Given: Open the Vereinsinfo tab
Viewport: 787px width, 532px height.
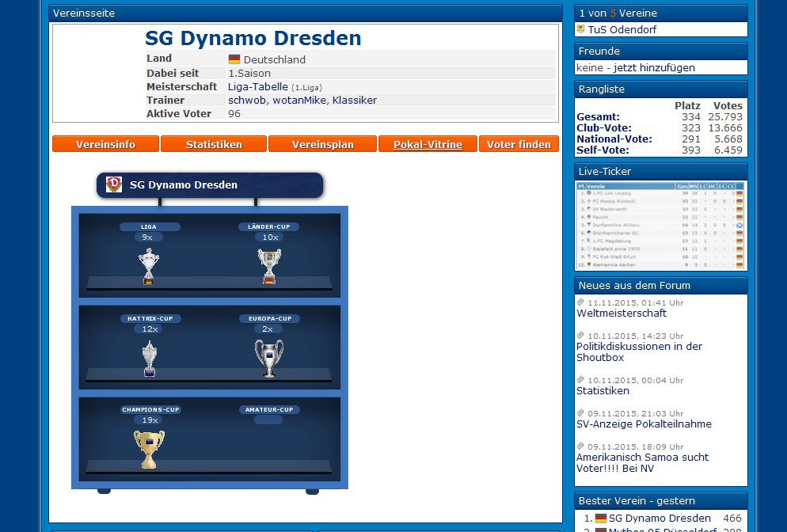Looking at the screenshot, I should (105, 144).
